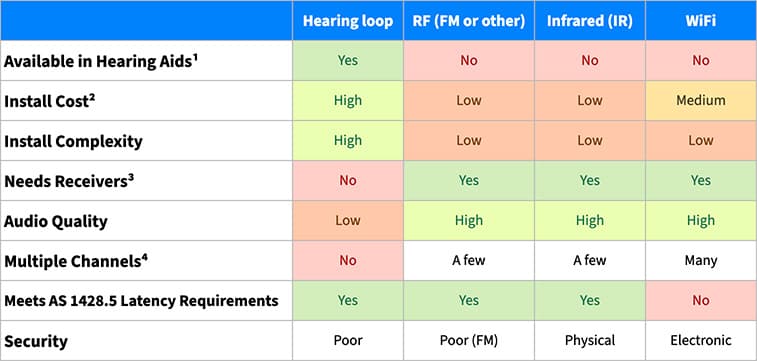The height and width of the screenshot is (361, 757).
Task: Click the Medium install cost cell for WiFi
Action: click(x=701, y=100)
